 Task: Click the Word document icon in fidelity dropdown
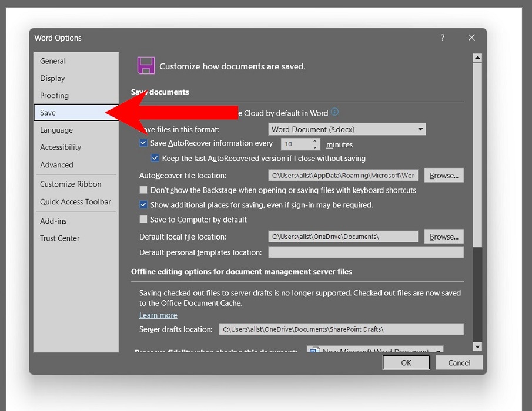313,351
